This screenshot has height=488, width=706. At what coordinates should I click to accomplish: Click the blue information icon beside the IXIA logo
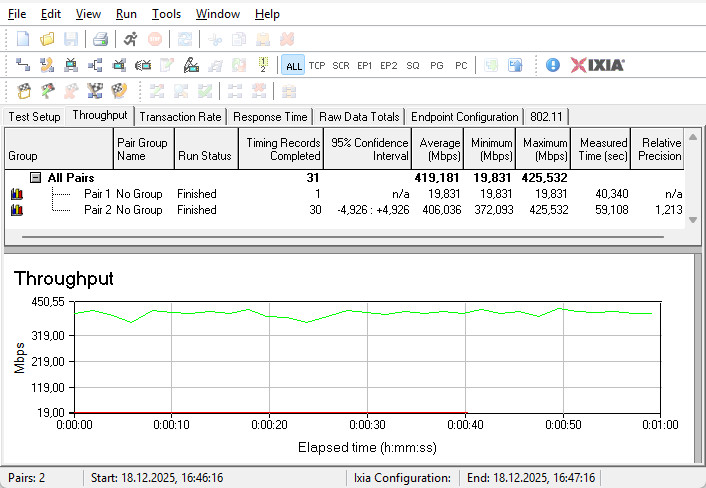pyautogui.click(x=553, y=65)
